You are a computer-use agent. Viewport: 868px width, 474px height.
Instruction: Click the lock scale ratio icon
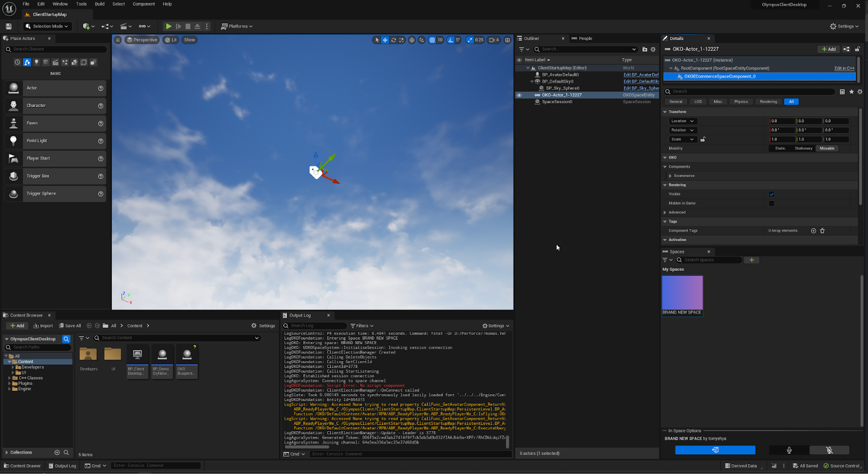[703, 140]
